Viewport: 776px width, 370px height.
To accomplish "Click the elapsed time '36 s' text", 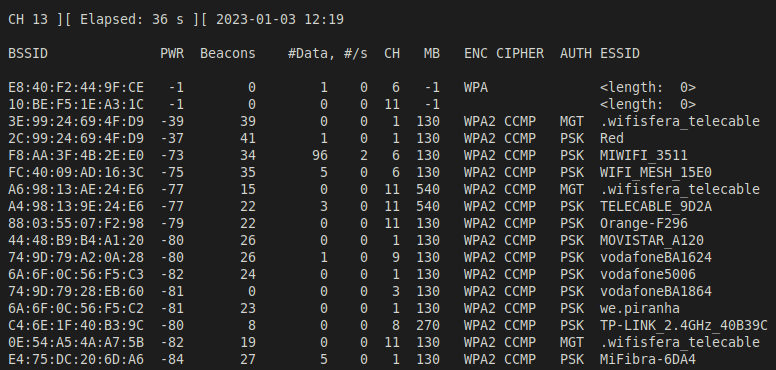I will pyautogui.click(x=168, y=20).
